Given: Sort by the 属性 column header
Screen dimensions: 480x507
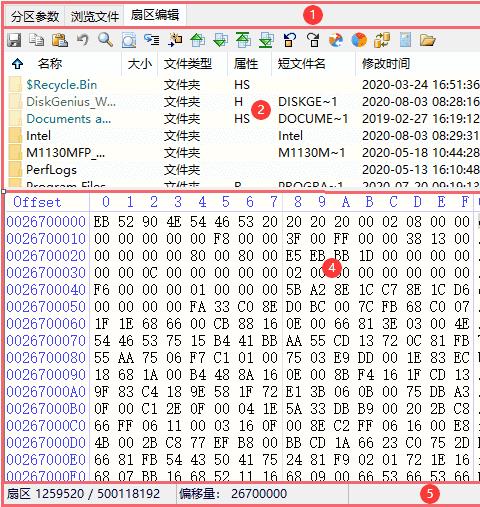Looking at the screenshot, I should click(x=246, y=63).
